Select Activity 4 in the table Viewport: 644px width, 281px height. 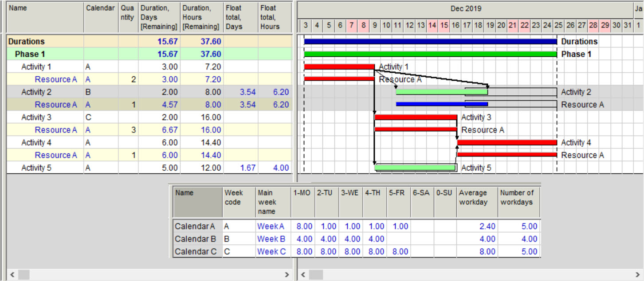(36, 143)
